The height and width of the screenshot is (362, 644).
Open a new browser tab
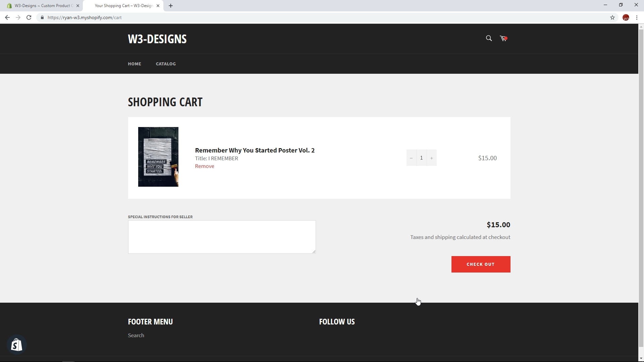[x=171, y=6]
